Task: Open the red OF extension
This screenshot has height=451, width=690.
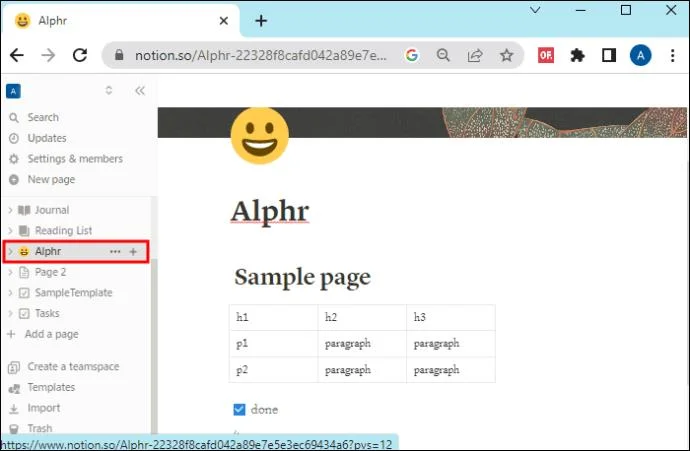Action: [x=546, y=55]
